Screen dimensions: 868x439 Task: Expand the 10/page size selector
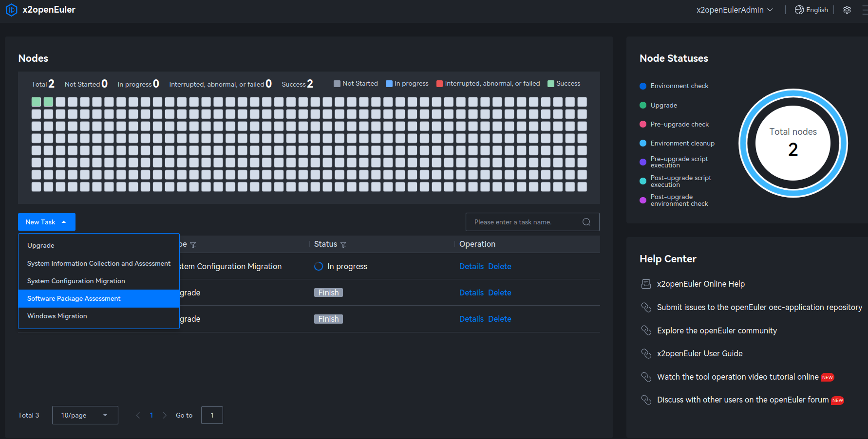pyautogui.click(x=85, y=415)
